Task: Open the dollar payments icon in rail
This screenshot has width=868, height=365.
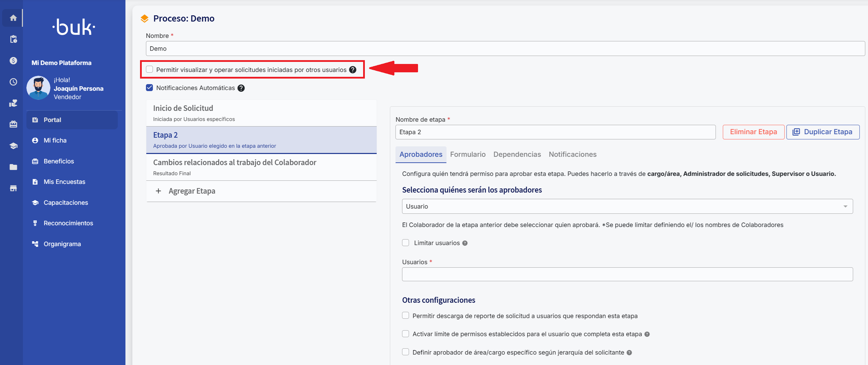Action: [x=13, y=60]
